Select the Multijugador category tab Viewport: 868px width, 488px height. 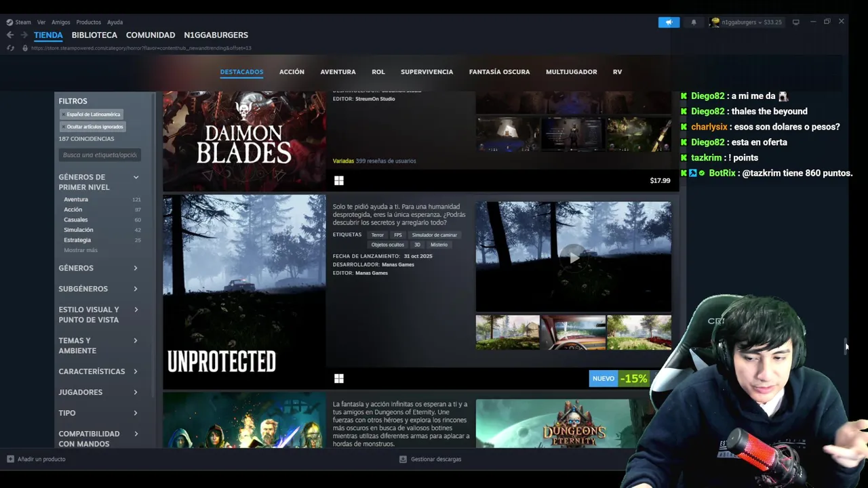tap(571, 72)
